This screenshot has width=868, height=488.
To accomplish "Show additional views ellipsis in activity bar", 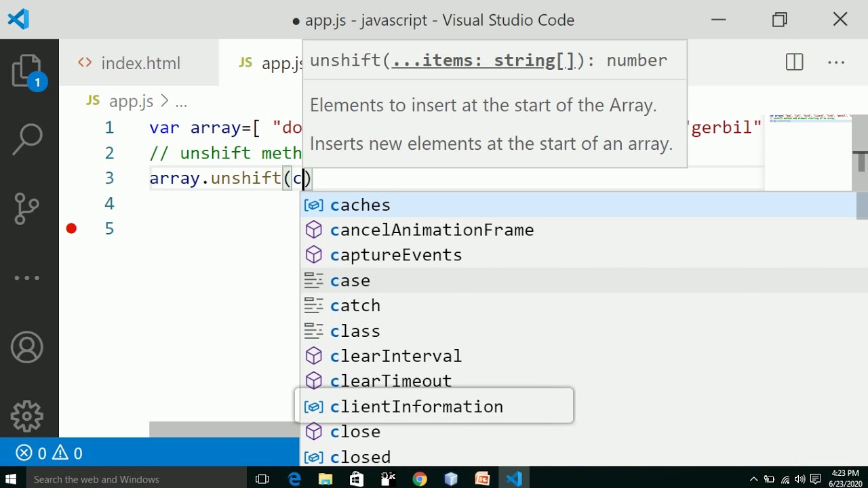I will tap(27, 278).
